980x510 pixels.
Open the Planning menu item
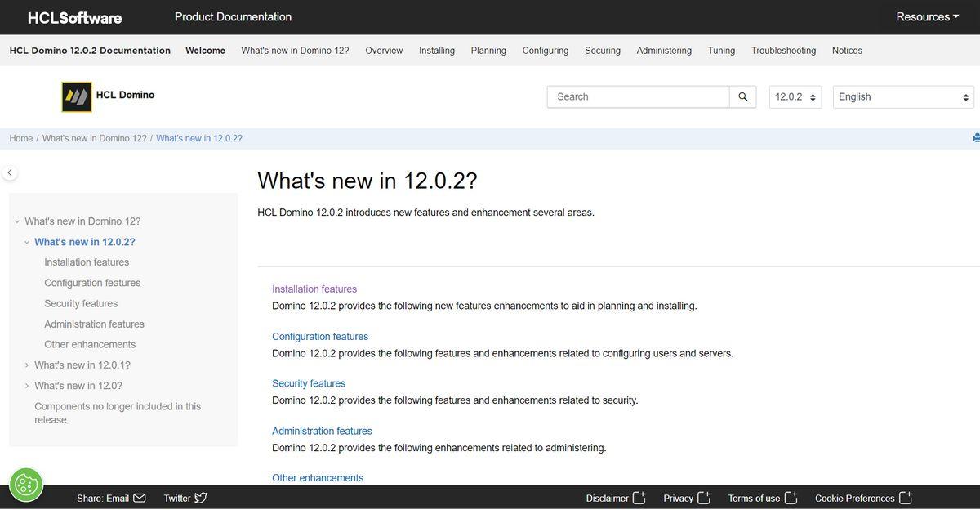488,51
